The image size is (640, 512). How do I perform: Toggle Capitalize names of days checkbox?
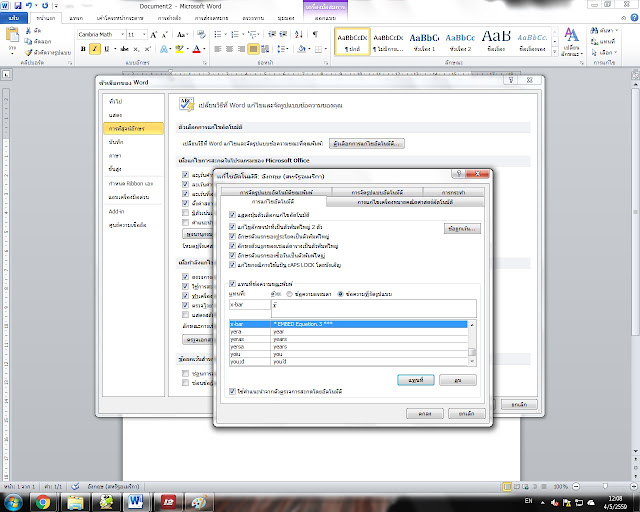pos(232,256)
